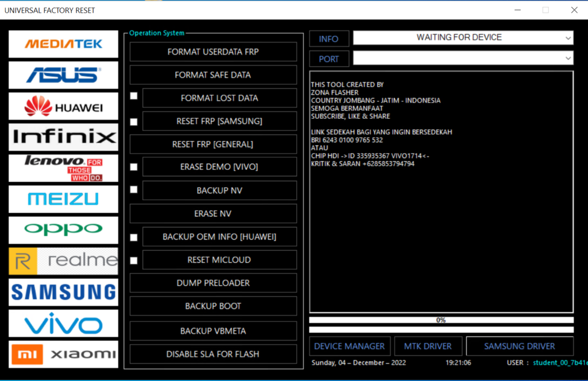The image size is (588, 381).
Task: Choose the Meizu brand logo
Action: [63, 199]
